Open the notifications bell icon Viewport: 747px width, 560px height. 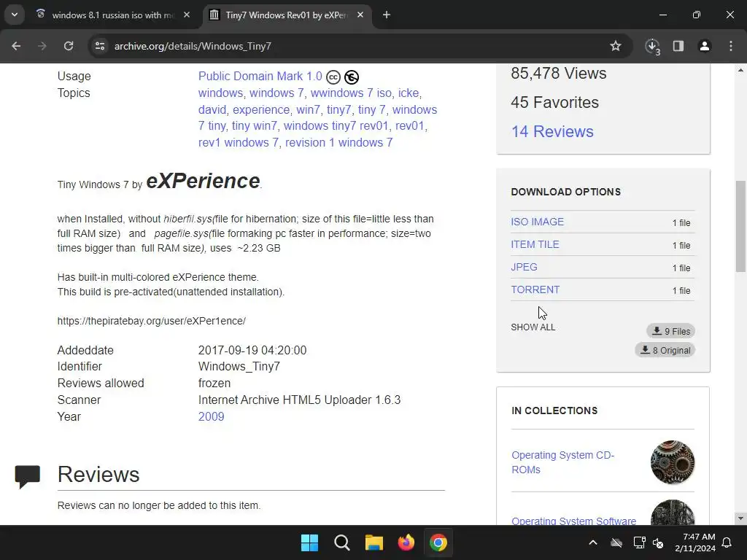[727, 542]
